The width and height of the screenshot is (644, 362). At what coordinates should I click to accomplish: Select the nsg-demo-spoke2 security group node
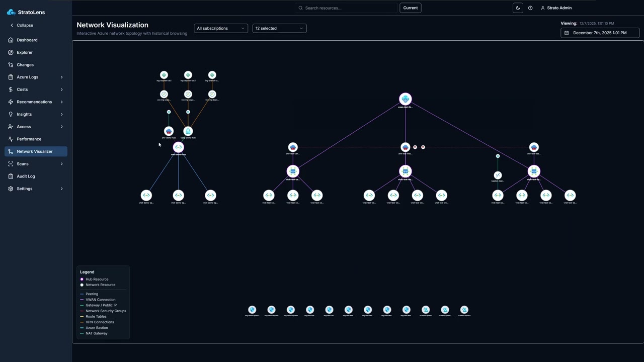click(252, 310)
